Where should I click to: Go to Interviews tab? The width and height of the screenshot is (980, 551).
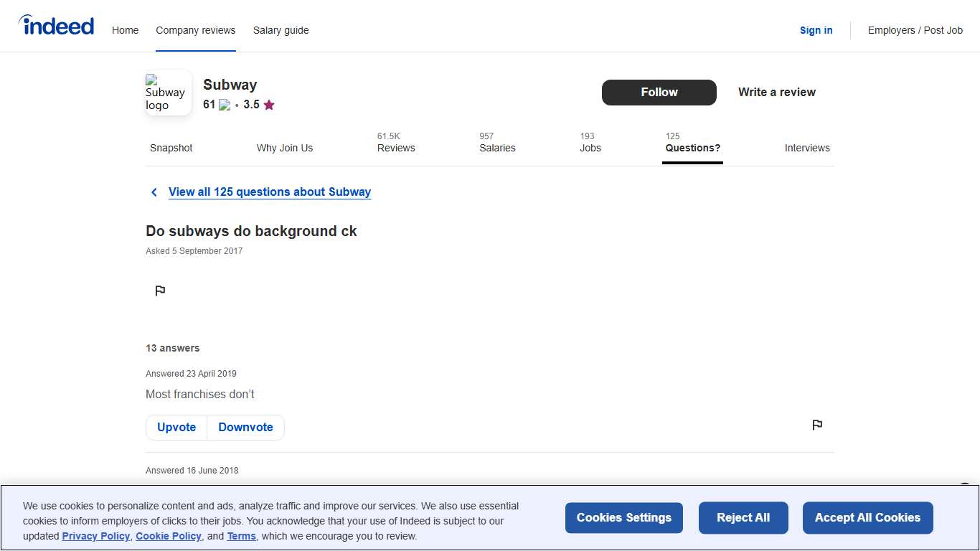806,148
